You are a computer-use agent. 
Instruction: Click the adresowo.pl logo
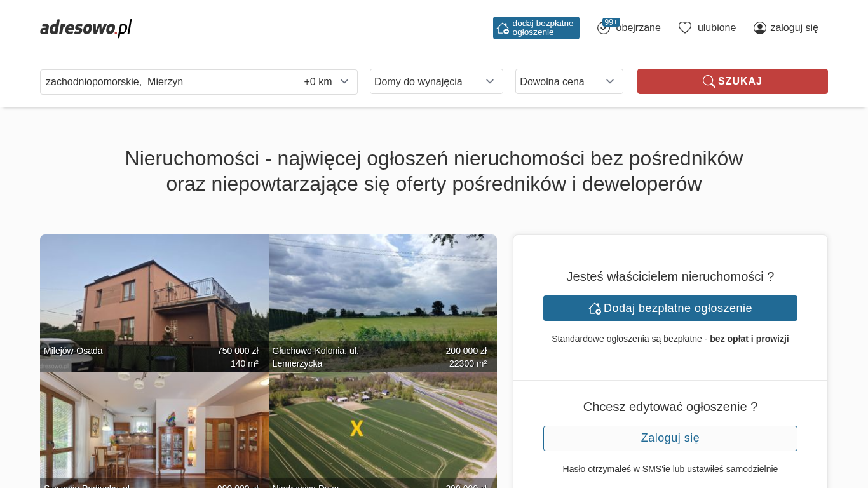pos(86,28)
